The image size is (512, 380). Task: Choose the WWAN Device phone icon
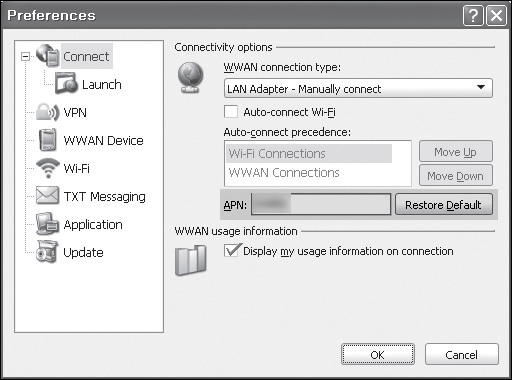pos(48,140)
